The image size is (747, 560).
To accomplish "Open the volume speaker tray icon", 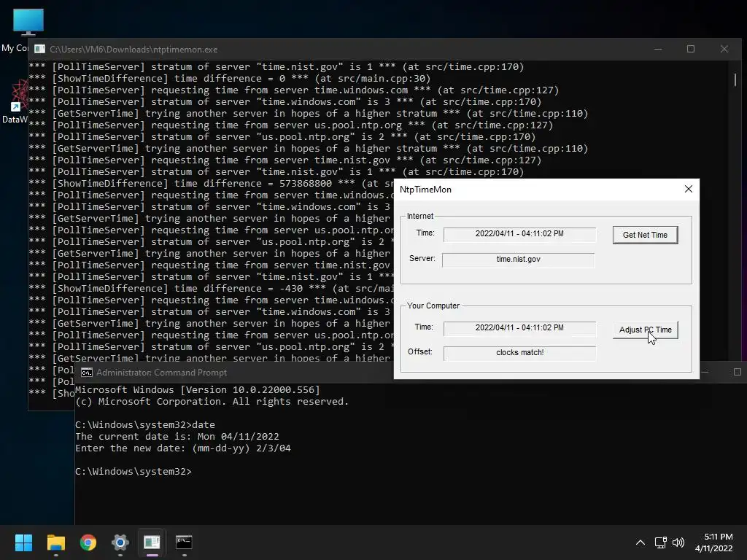I will (678, 542).
